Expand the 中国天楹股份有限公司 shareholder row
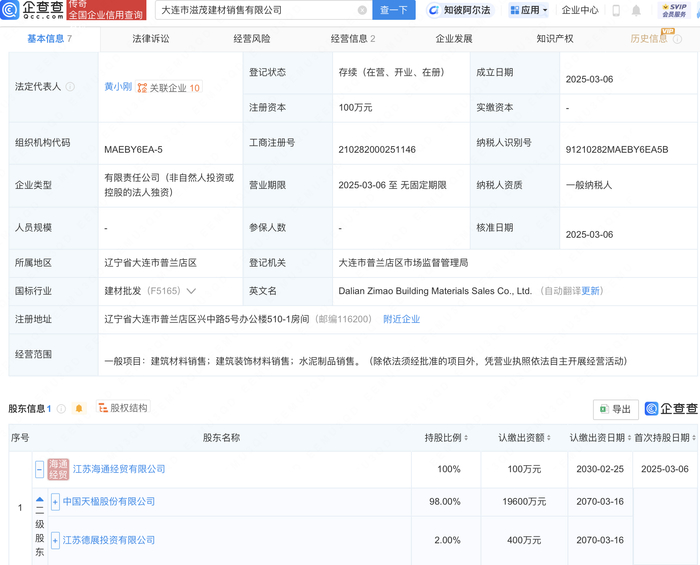700x565 pixels. point(55,501)
